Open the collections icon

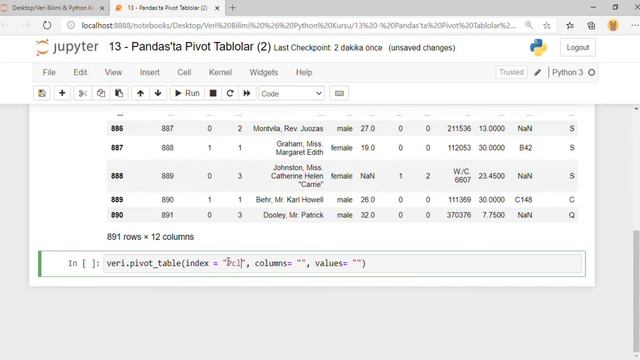[591, 25]
